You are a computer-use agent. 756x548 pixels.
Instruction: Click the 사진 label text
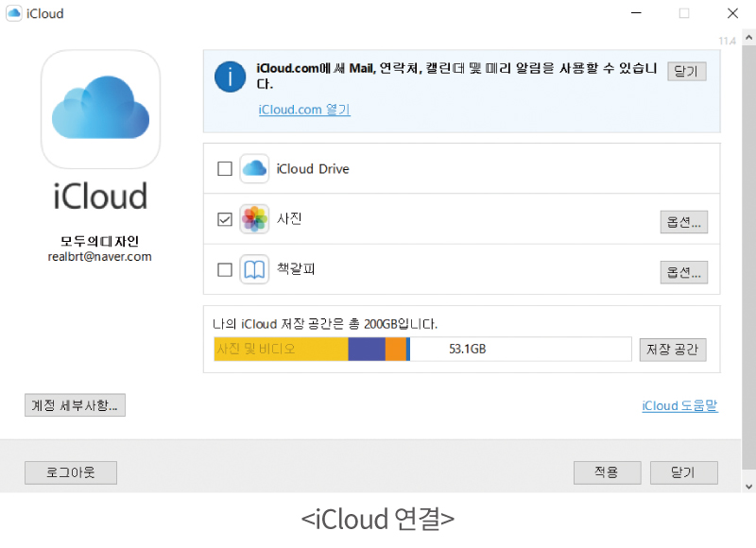click(289, 219)
